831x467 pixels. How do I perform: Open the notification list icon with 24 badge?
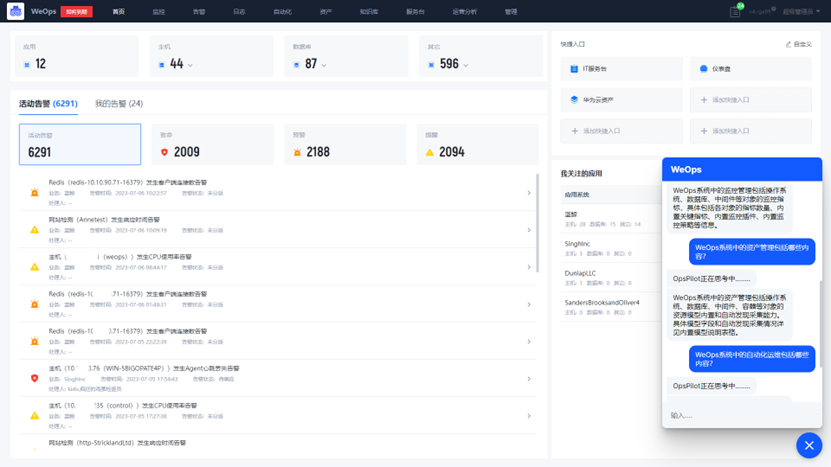tap(735, 11)
